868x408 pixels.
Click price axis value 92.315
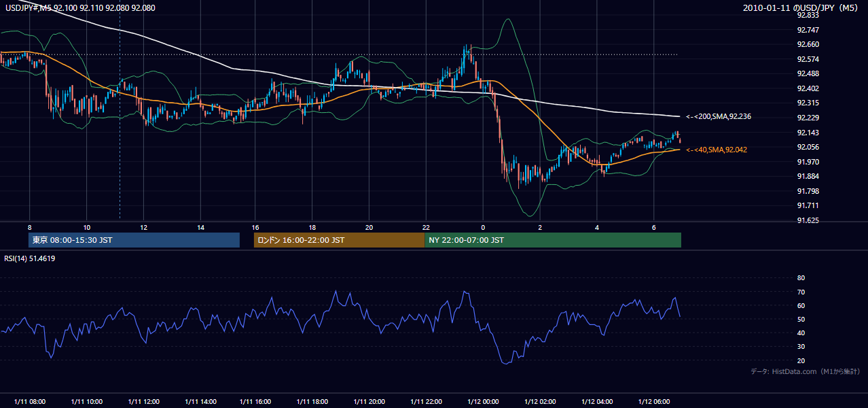(x=808, y=103)
